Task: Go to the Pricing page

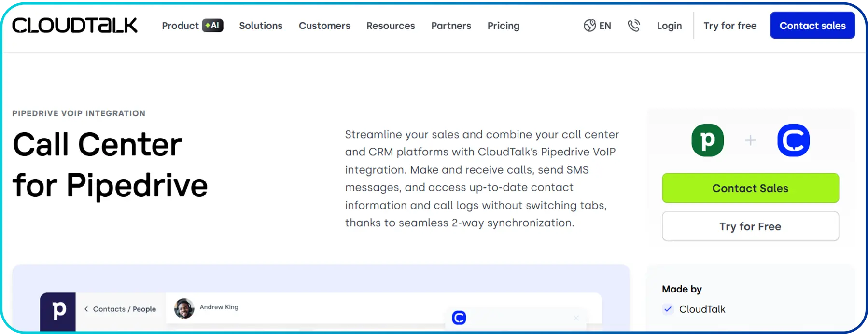Action: 504,26
